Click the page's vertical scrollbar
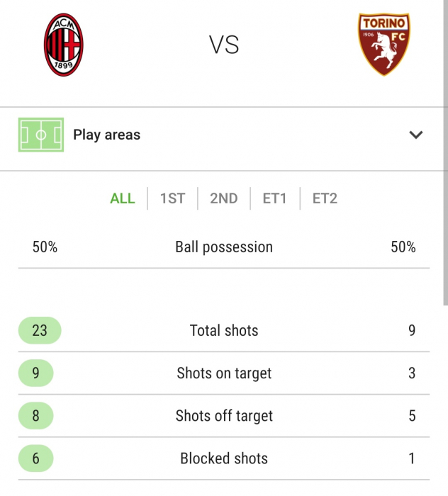 [x=445, y=153]
